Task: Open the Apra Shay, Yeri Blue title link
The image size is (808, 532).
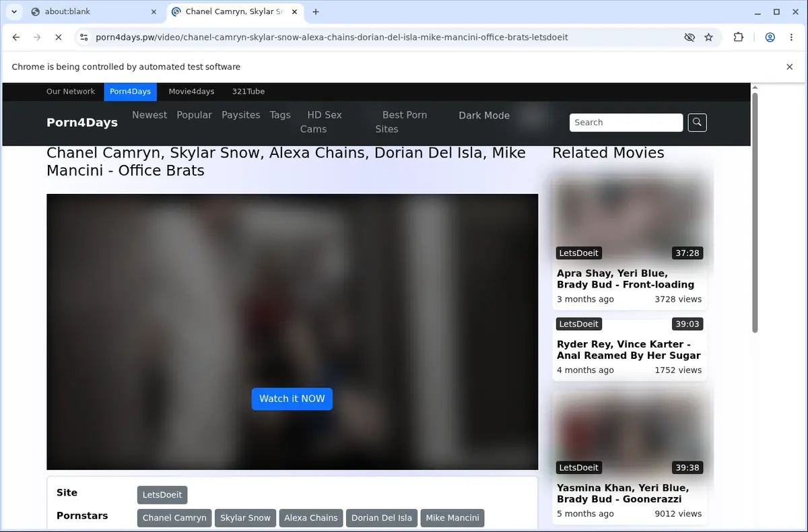Action: pyautogui.click(x=626, y=279)
